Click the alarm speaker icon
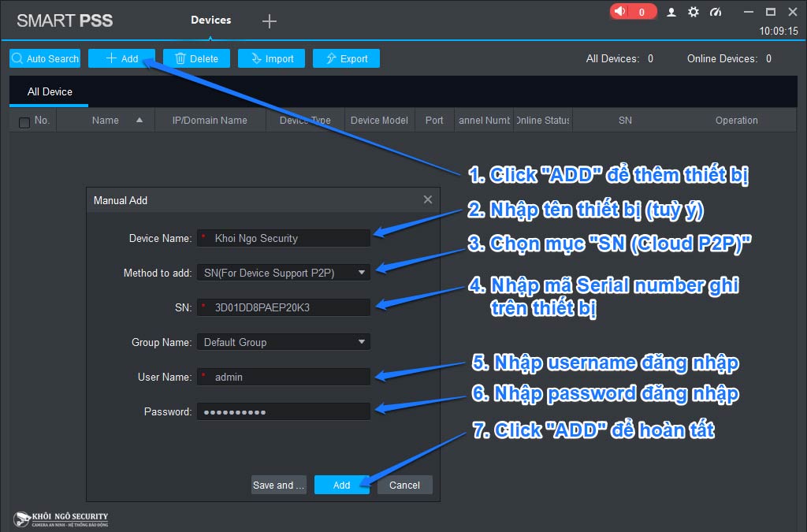The image size is (807, 532). (621, 11)
